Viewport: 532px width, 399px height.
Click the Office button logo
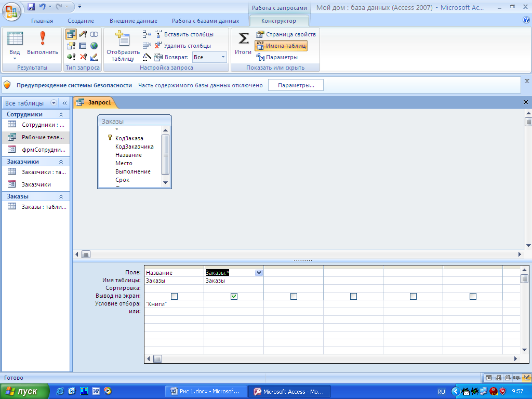(11, 11)
